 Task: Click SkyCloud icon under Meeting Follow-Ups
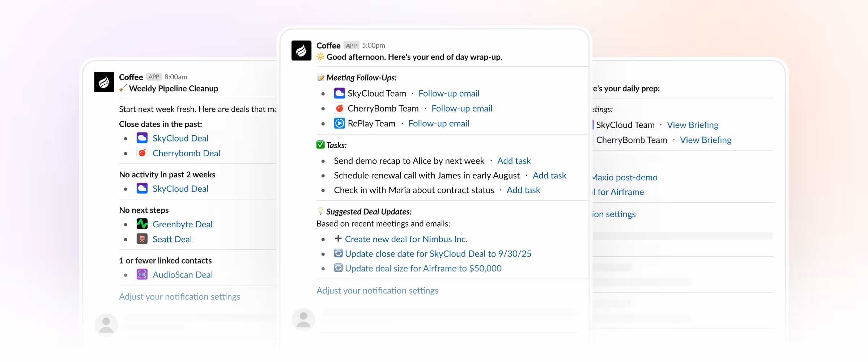tap(339, 93)
